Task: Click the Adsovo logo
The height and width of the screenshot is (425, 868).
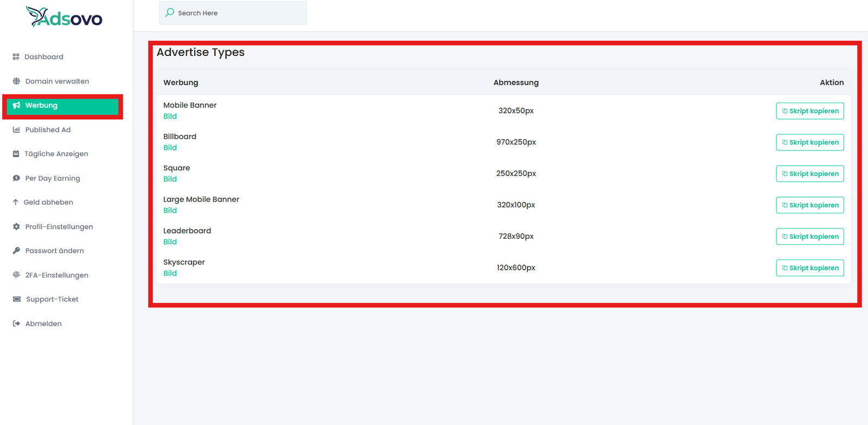Action: click(64, 18)
